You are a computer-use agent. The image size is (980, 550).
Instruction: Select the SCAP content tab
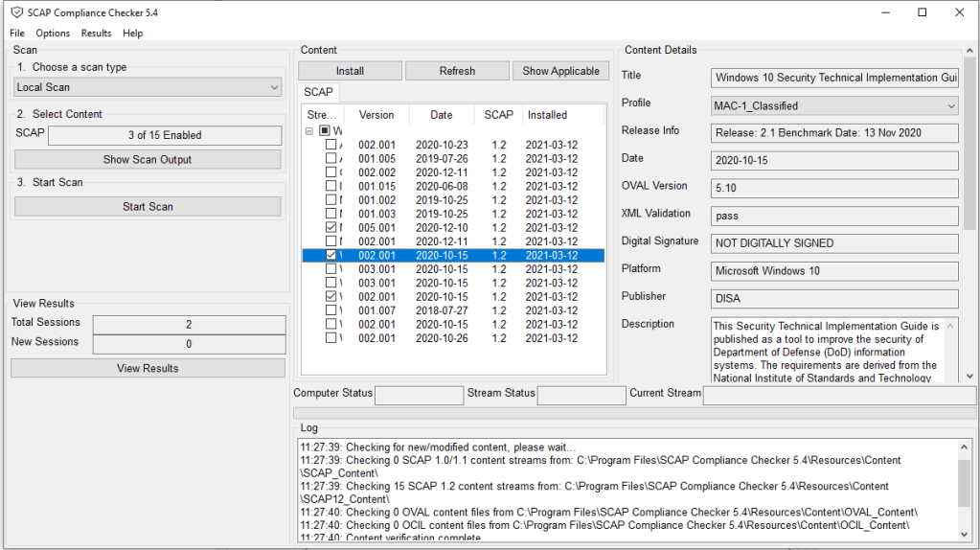click(x=318, y=92)
